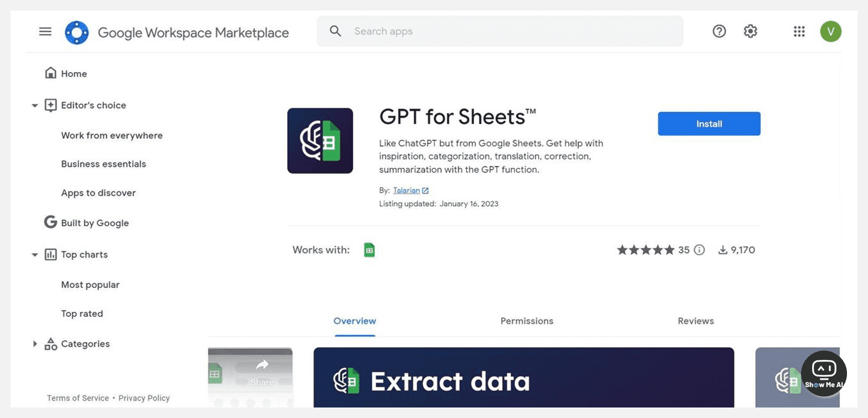
Task: Open the Share screenshot thumbnail on the left
Action: 250,378
